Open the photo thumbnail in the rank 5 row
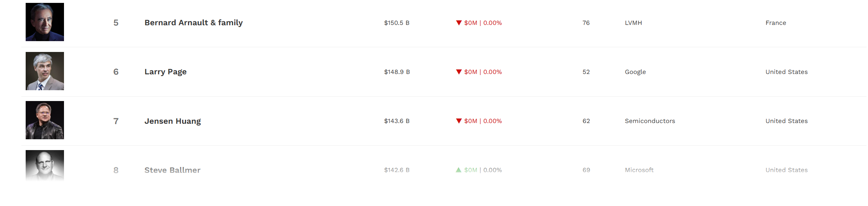The image size is (868, 206). click(x=45, y=22)
